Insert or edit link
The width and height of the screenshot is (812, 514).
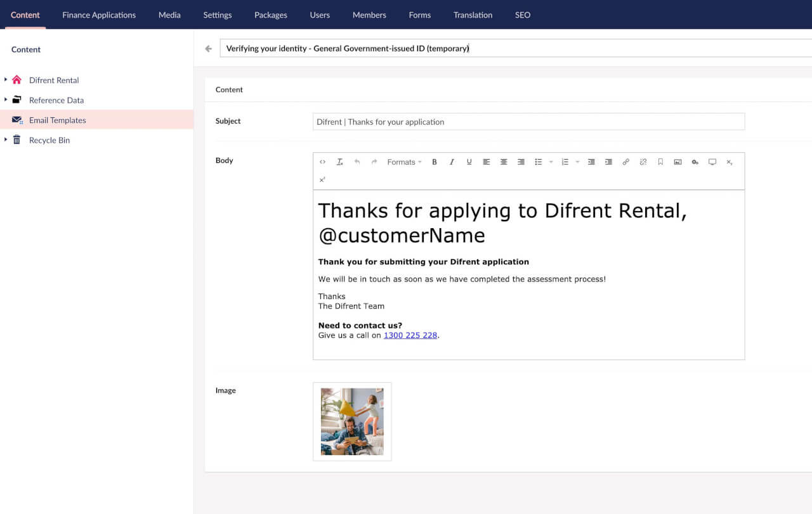pyautogui.click(x=625, y=162)
